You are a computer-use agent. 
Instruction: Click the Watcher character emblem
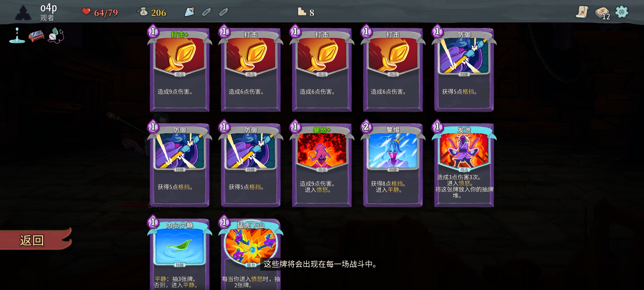pos(23,13)
